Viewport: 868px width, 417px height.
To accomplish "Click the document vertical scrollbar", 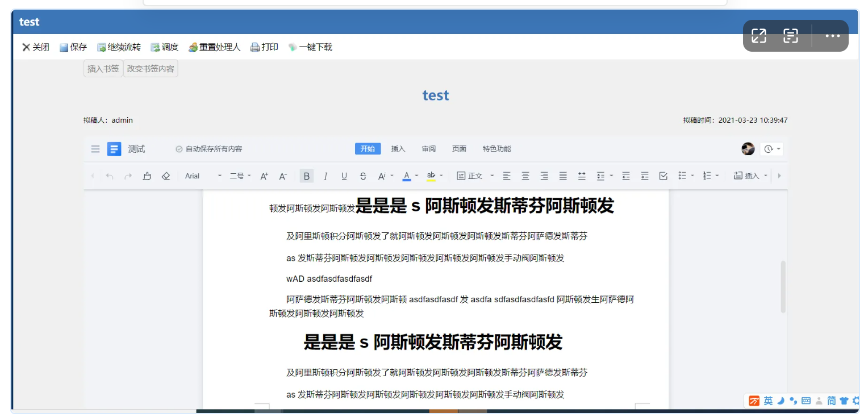I will click(x=783, y=287).
